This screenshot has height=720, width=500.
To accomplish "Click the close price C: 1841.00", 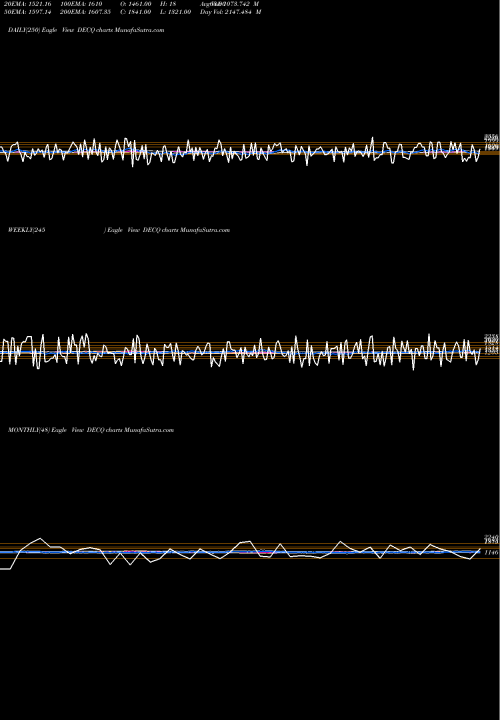I will click(x=136, y=12).
